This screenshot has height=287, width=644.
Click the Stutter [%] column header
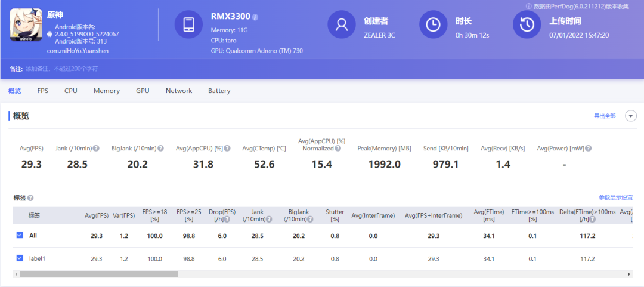click(x=335, y=215)
